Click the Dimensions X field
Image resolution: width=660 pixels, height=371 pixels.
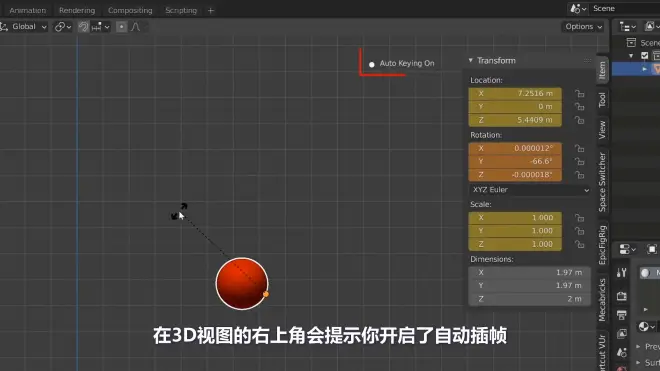tap(530, 272)
